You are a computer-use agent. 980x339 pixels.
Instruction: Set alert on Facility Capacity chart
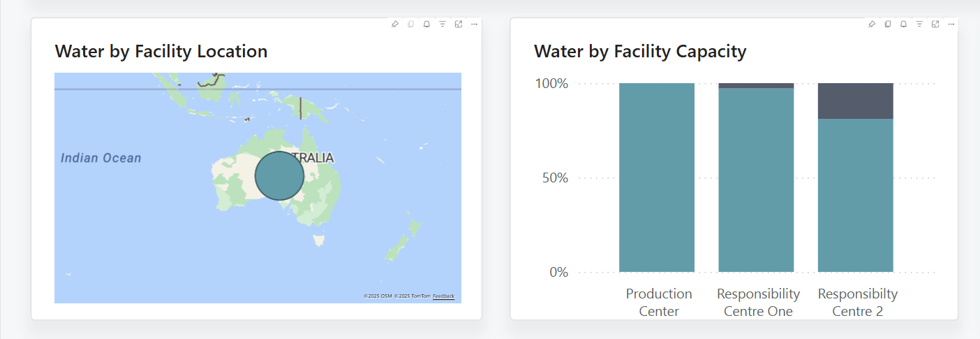tap(903, 24)
